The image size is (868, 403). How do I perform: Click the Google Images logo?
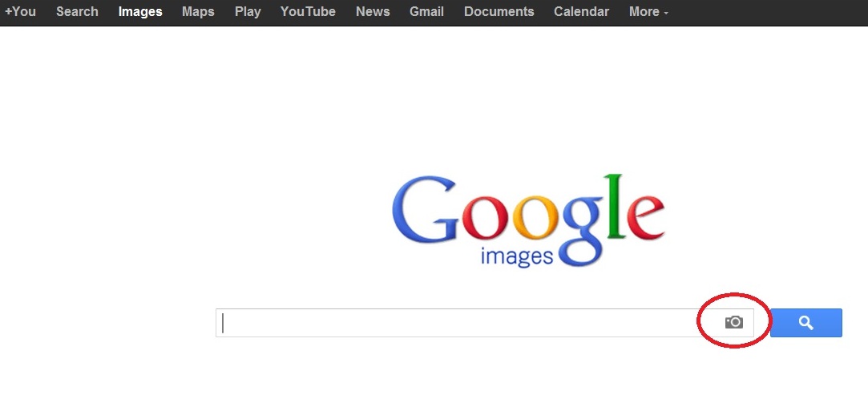528,219
